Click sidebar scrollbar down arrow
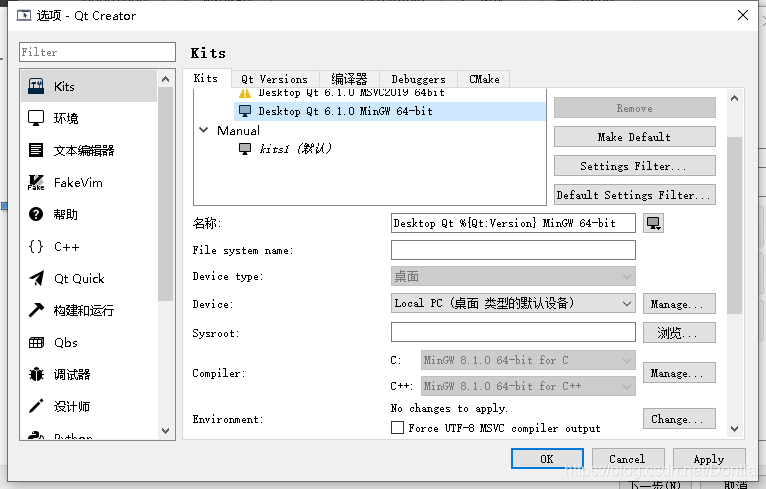 [165, 430]
